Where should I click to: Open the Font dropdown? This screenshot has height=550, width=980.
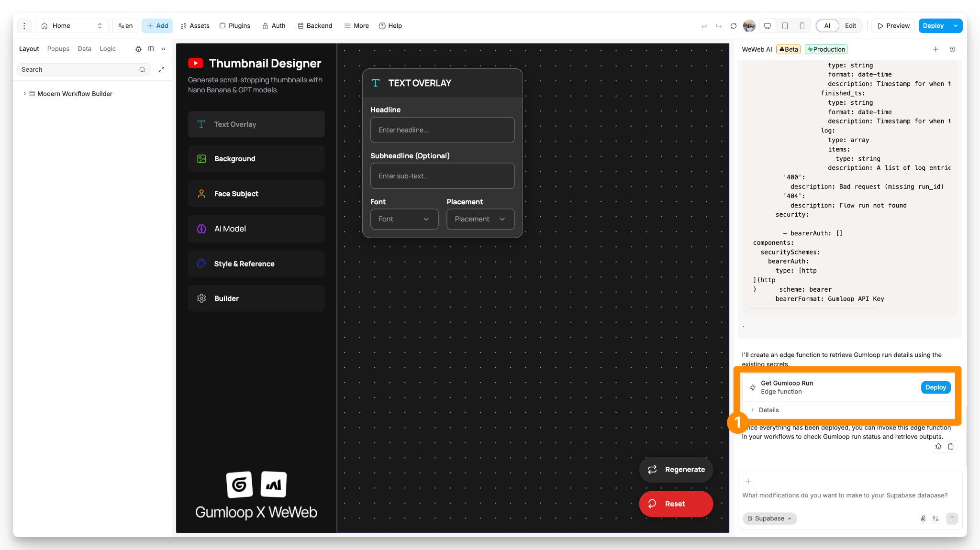404,219
